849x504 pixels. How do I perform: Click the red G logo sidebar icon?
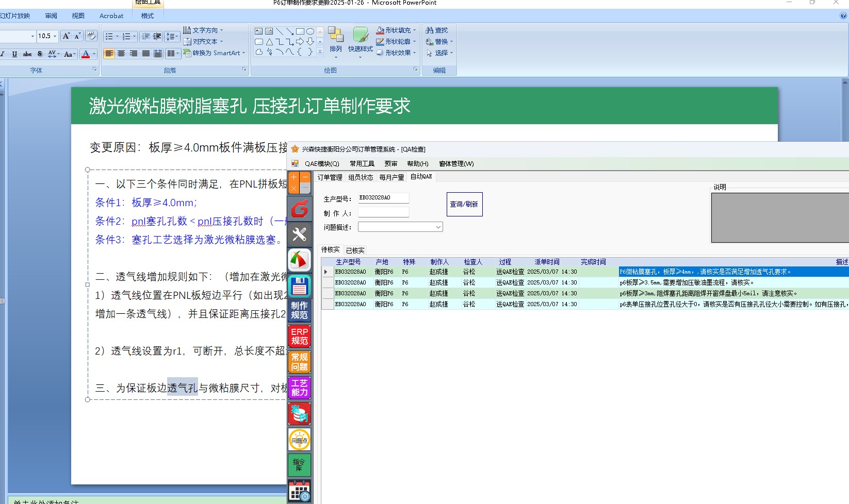pos(299,209)
